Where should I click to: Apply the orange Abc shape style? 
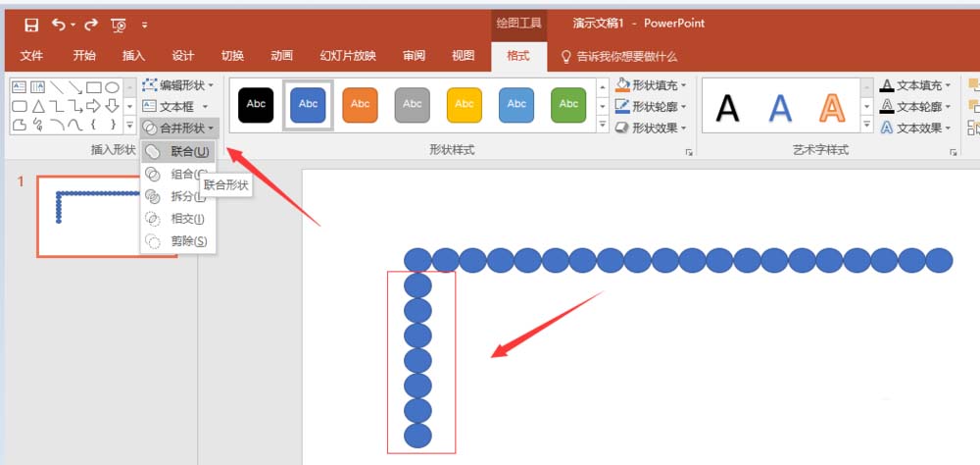[x=360, y=105]
